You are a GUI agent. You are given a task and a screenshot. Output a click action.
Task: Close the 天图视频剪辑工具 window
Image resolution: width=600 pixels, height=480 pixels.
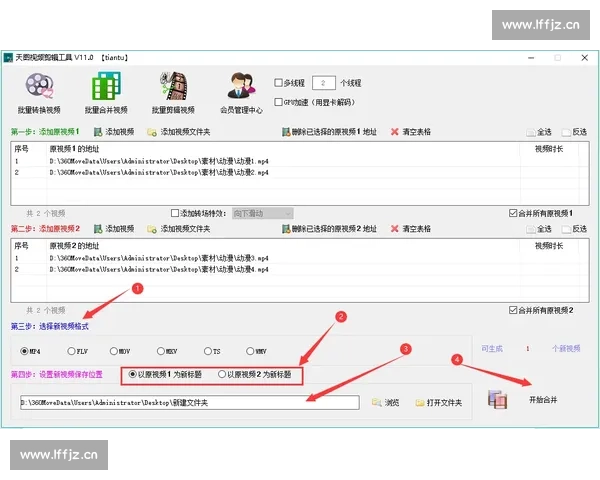pos(584,58)
